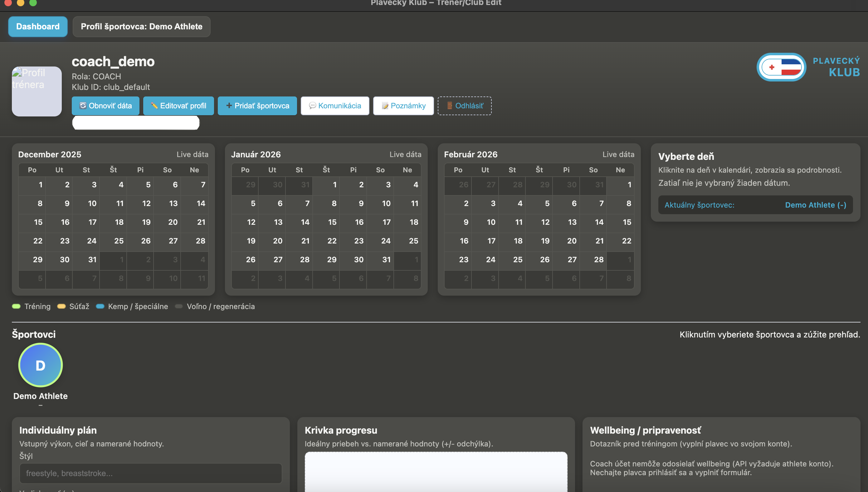
Task: Click the Demo Athlete (-) current athlete link
Action: [815, 205]
